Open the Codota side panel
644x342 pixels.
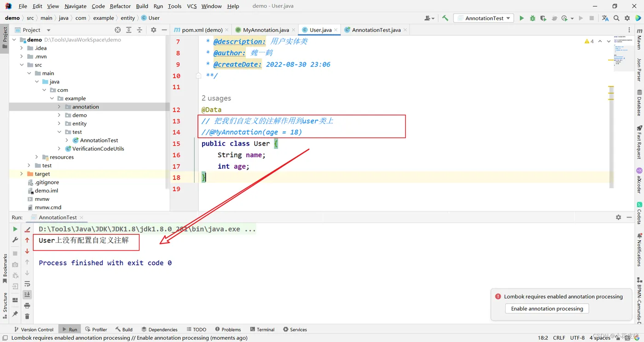click(639, 212)
